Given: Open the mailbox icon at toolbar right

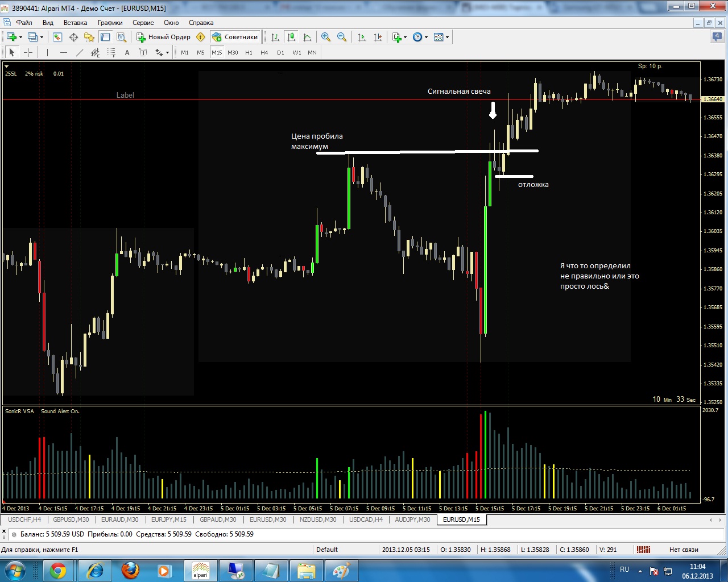Looking at the screenshot, I should coord(717,37).
